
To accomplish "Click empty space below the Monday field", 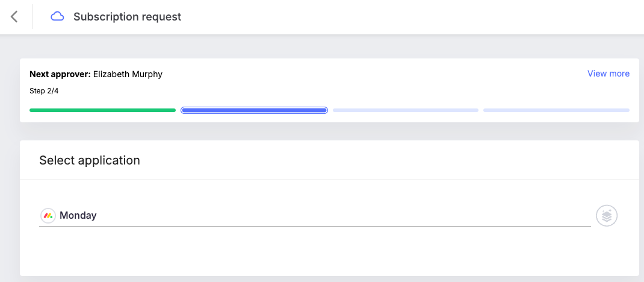I will (315, 251).
